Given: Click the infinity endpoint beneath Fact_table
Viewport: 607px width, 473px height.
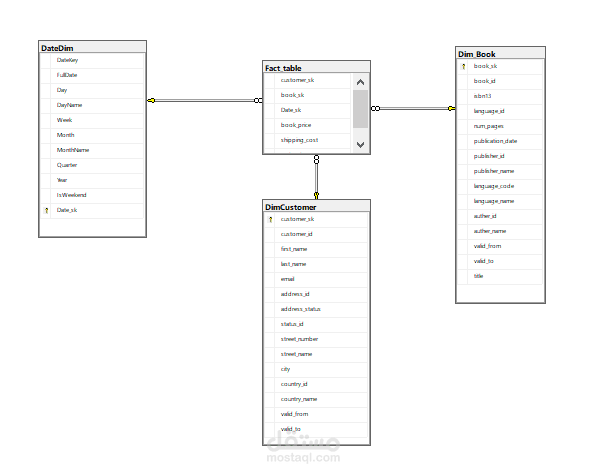Looking at the screenshot, I should click(x=316, y=159).
